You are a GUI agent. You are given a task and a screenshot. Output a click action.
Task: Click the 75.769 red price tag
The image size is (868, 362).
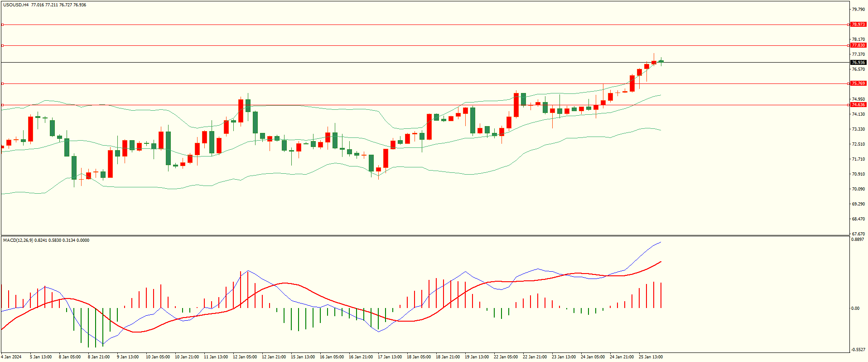(858, 83)
